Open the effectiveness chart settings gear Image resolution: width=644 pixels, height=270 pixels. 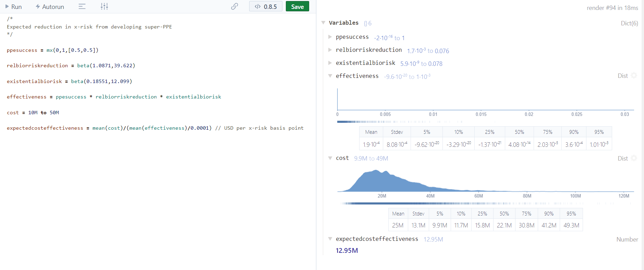point(634,75)
